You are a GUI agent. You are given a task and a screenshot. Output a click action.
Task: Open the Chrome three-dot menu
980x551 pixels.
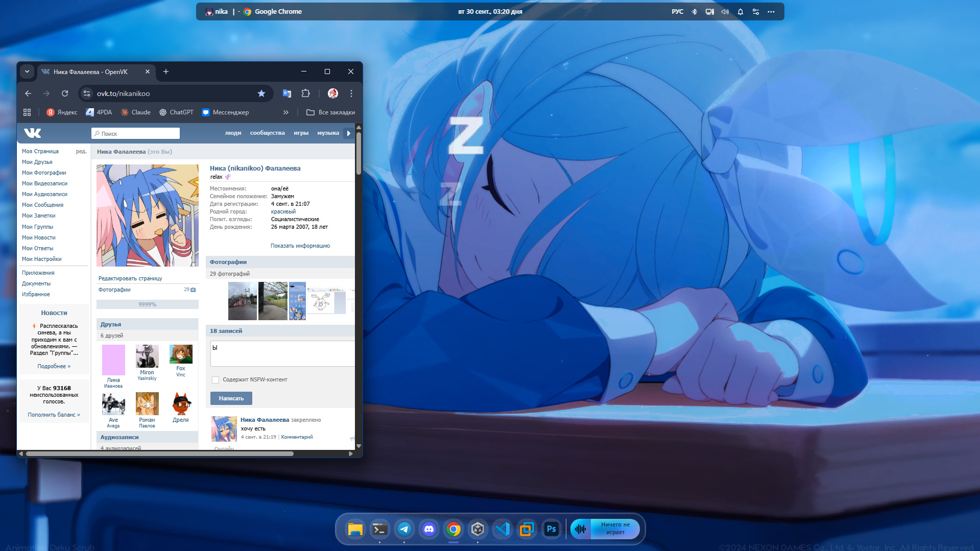(x=351, y=93)
